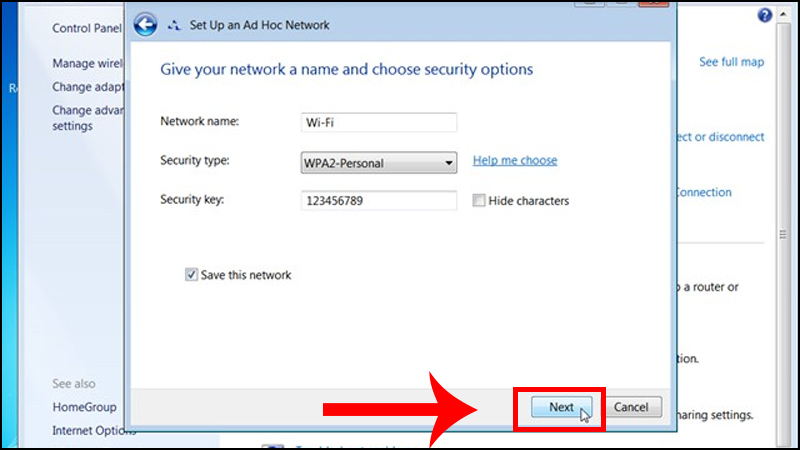800x450 pixels.
Task: Open the Security type dropdown
Action: click(379, 163)
